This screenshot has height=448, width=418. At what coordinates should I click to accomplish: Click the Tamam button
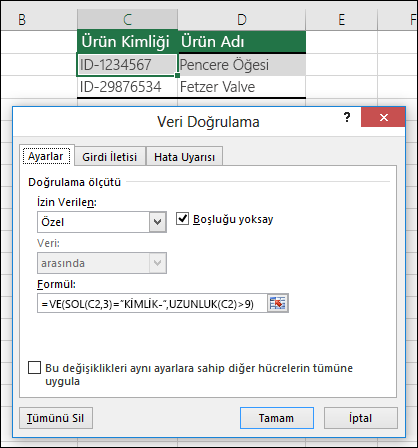pos(277,418)
